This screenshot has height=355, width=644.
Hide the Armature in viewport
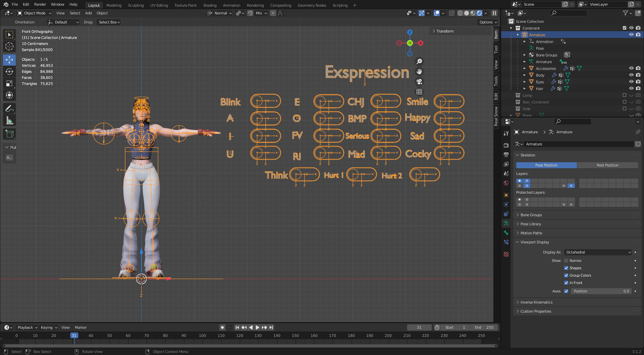[631, 35]
